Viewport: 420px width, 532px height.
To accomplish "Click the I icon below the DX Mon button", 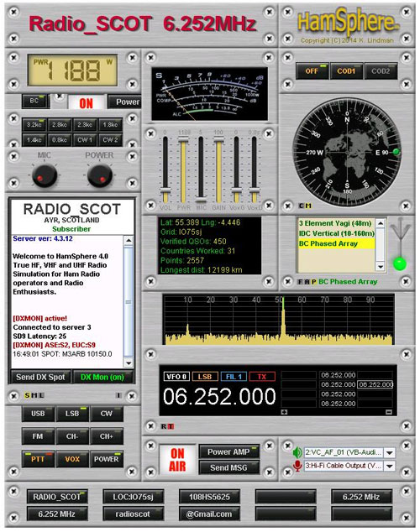I will tap(118, 395).
